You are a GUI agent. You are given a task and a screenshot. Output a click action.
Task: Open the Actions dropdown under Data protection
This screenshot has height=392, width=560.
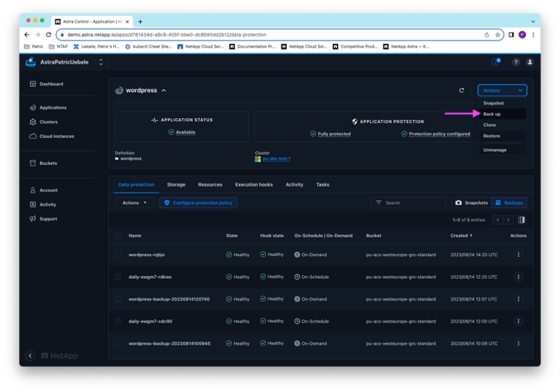coord(135,203)
